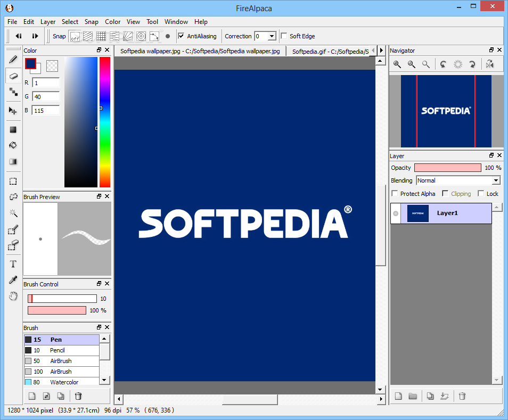The width and height of the screenshot is (508, 420).
Task: Choose the 50 AirBrush brush
Action: pos(62,361)
